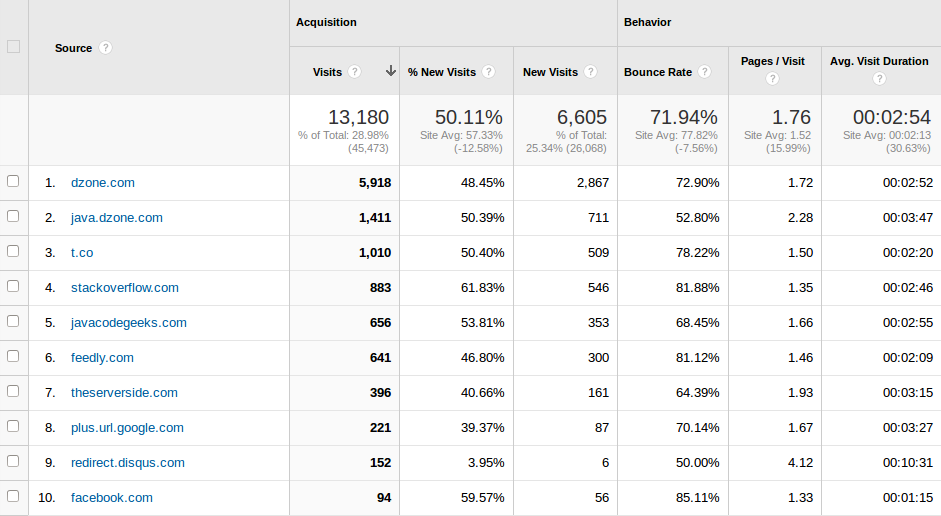Select dzone.com bounce rate 72.90%
This screenshot has width=941, height=516.
(x=697, y=183)
